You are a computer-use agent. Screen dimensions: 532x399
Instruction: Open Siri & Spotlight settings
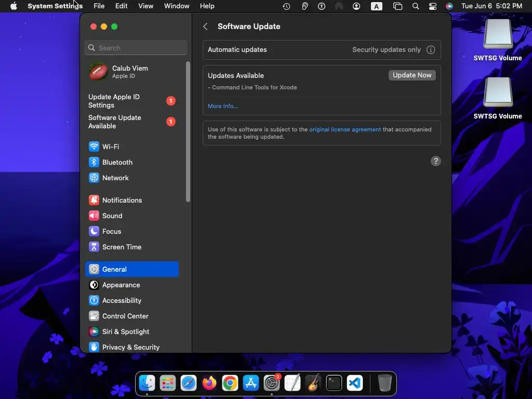click(131, 332)
